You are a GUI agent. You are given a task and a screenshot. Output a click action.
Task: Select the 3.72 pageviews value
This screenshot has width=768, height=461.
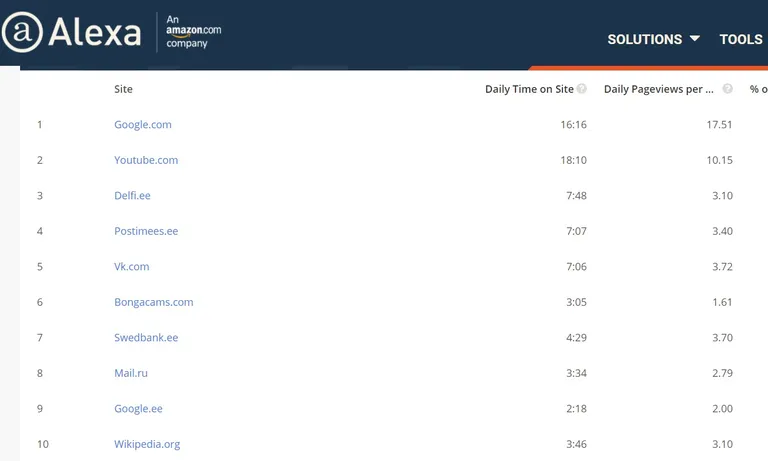point(722,267)
